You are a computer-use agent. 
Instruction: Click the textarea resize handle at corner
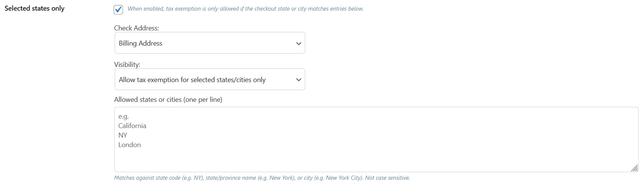pos(634,168)
